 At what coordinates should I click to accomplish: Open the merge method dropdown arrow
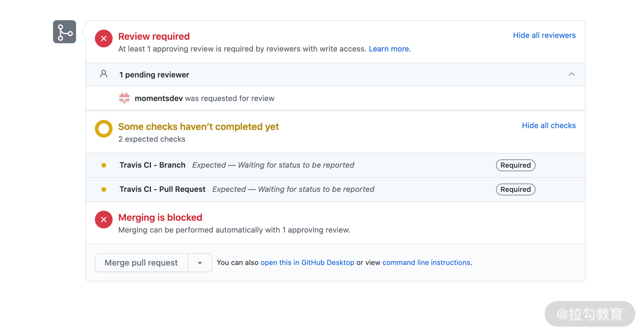click(x=200, y=263)
